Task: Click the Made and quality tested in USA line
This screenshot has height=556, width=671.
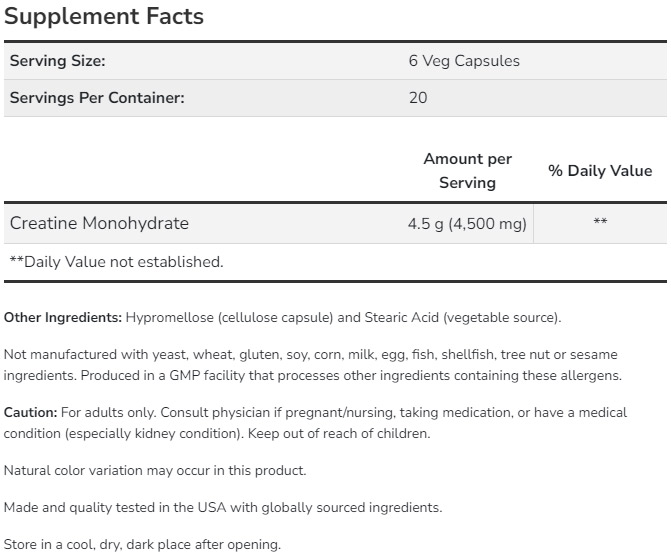Action: tap(222, 508)
